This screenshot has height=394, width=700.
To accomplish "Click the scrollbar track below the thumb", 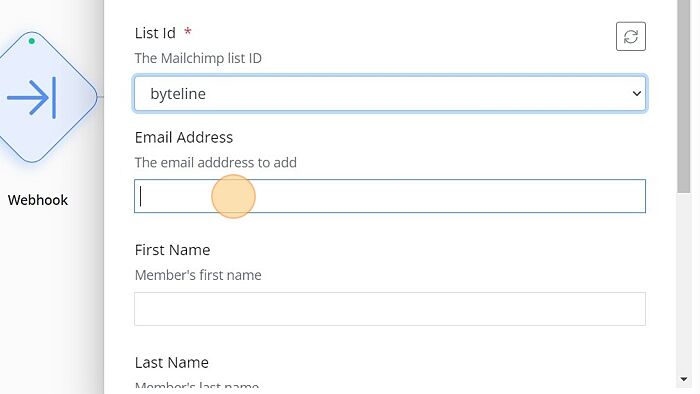I will click(x=683, y=283).
